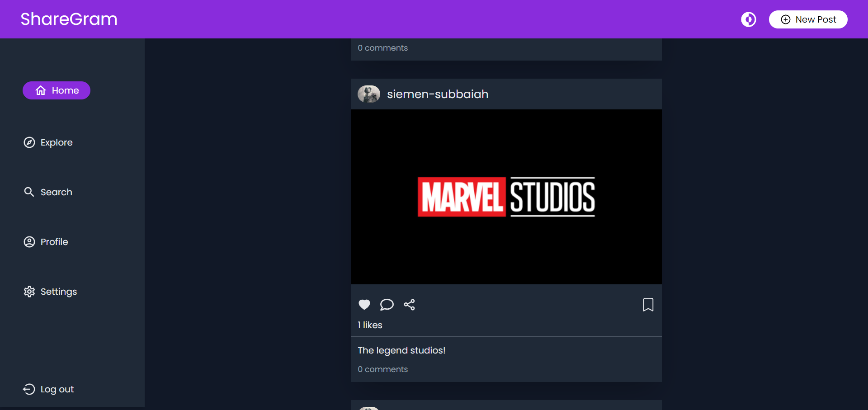868x410 pixels.
Task: Share the Marvel Studios post
Action: (410, 305)
